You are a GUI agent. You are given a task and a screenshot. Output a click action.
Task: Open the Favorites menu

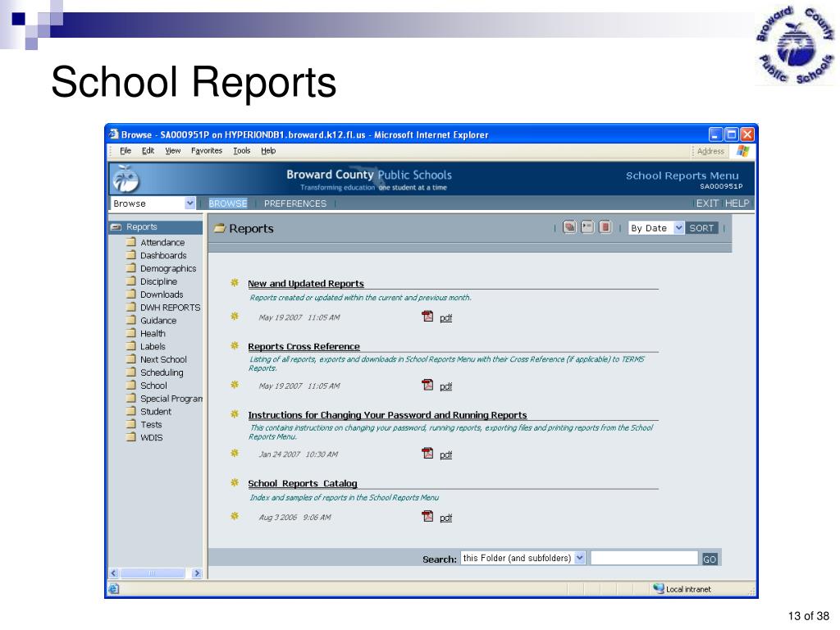(206, 151)
